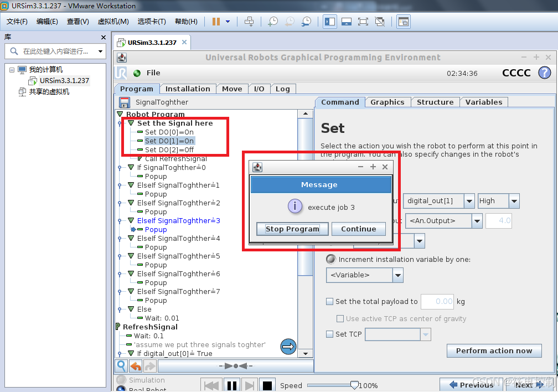Image resolution: width=558 pixels, height=392 pixels.
Task: Click the 'Perform action now' button
Action: [494, 350]
